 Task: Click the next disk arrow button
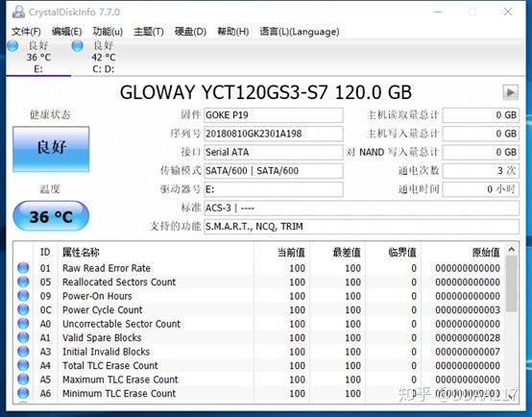click(x=510, y=92)
